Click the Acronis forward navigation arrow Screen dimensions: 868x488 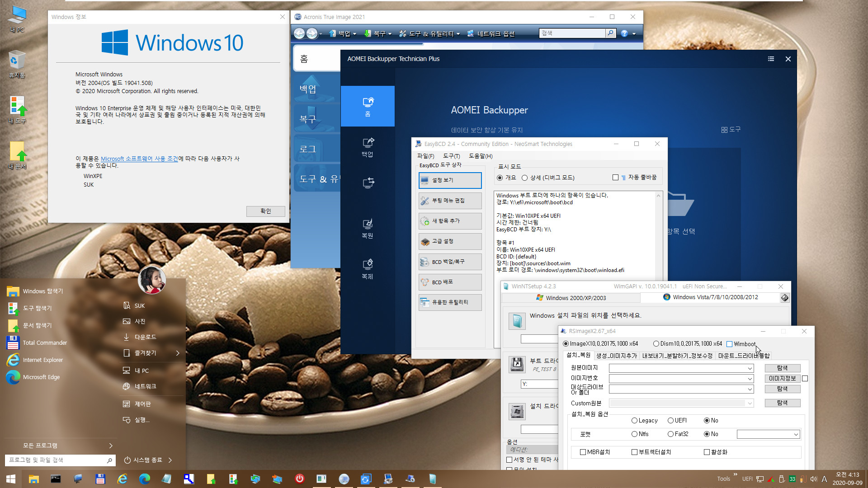click(x=312, y=33)
